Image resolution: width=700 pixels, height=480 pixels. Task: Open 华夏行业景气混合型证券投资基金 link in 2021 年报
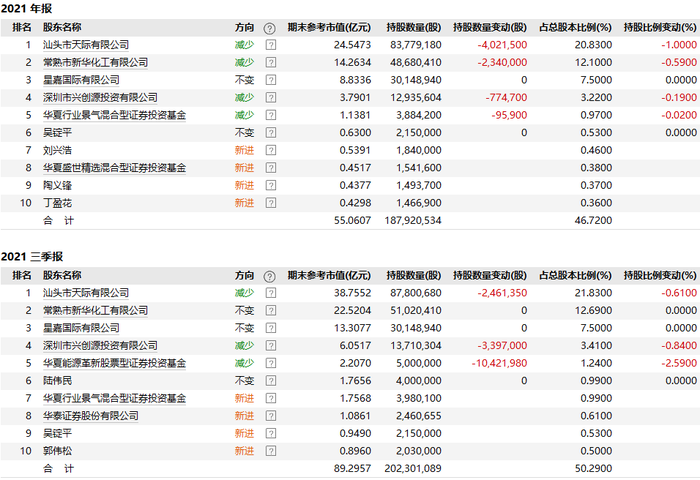114,115
